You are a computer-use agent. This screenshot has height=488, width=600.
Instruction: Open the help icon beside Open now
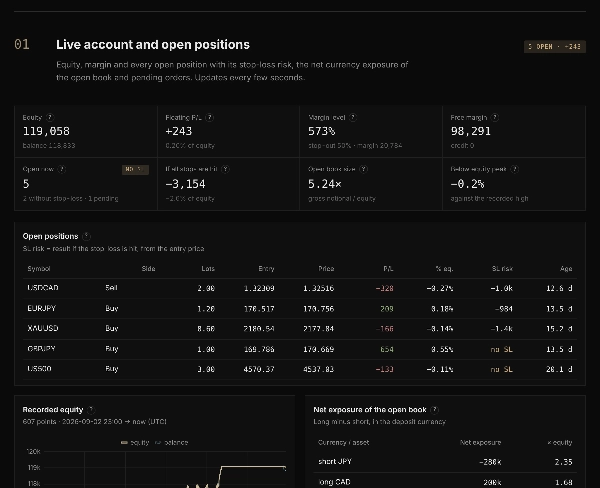62,169
